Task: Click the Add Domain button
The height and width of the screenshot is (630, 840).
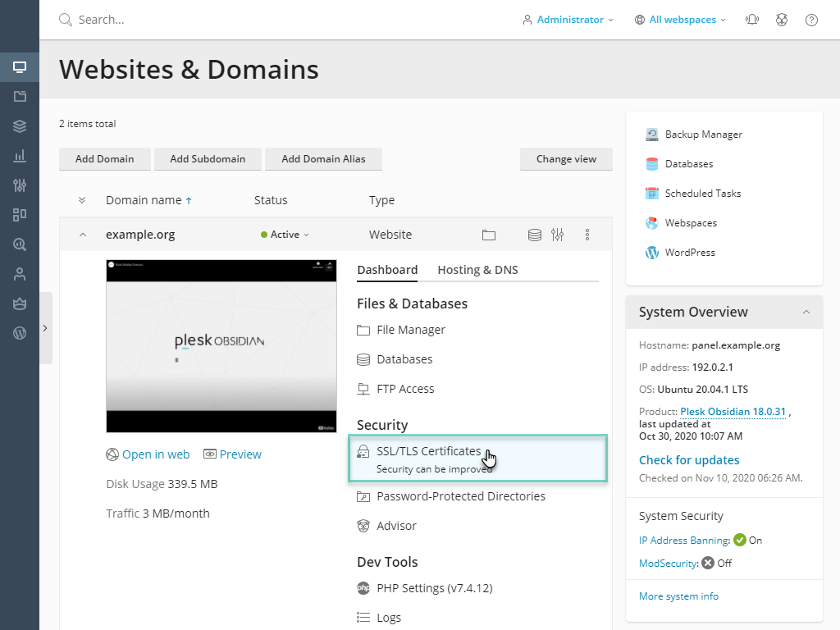Action: pos(104,159)
